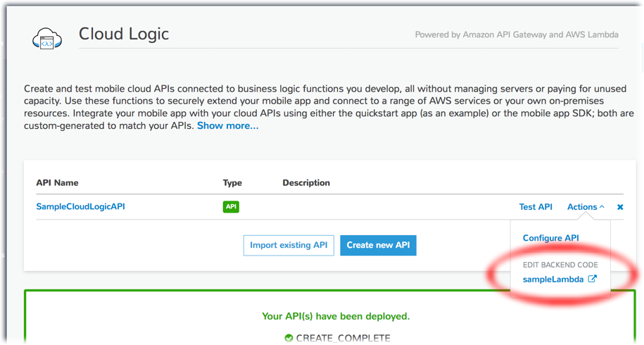Click the Type column header

(232, 183)
